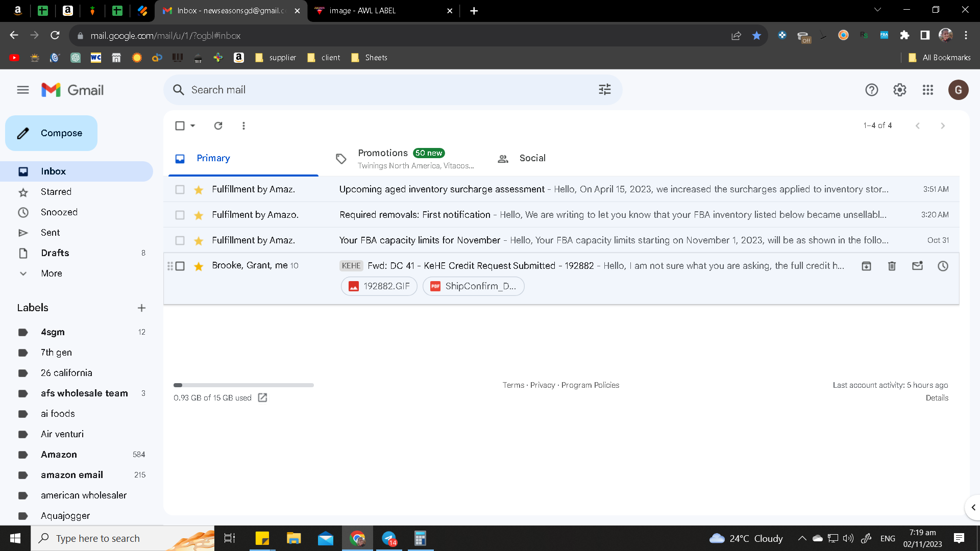Open Google apps grid
980x551 pixels.
pos(928,90)
